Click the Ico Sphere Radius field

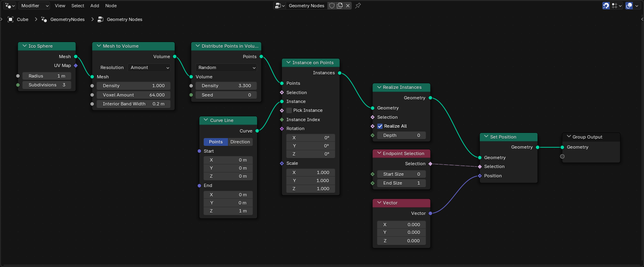point(47,76)
